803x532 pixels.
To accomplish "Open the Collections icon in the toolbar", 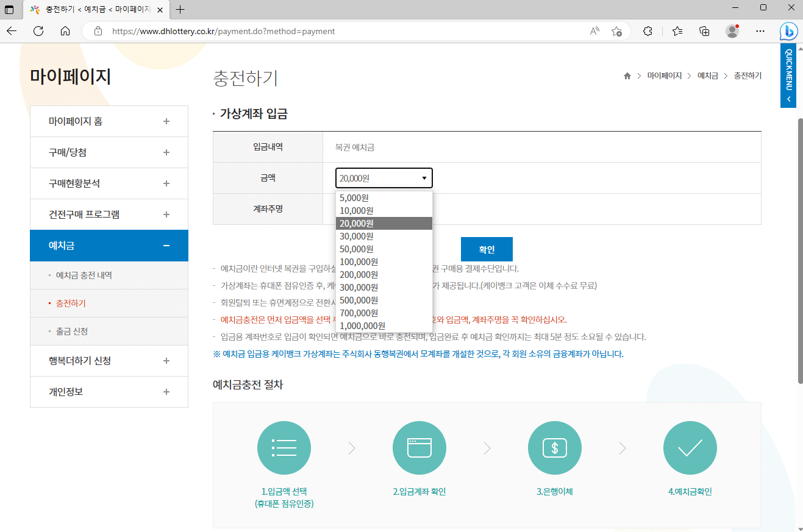I will 704,31.
